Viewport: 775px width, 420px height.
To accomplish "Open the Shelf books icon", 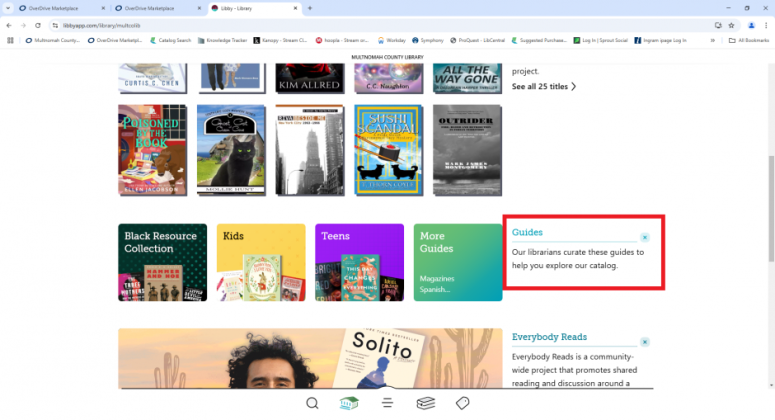I will [x=426, y=403].
